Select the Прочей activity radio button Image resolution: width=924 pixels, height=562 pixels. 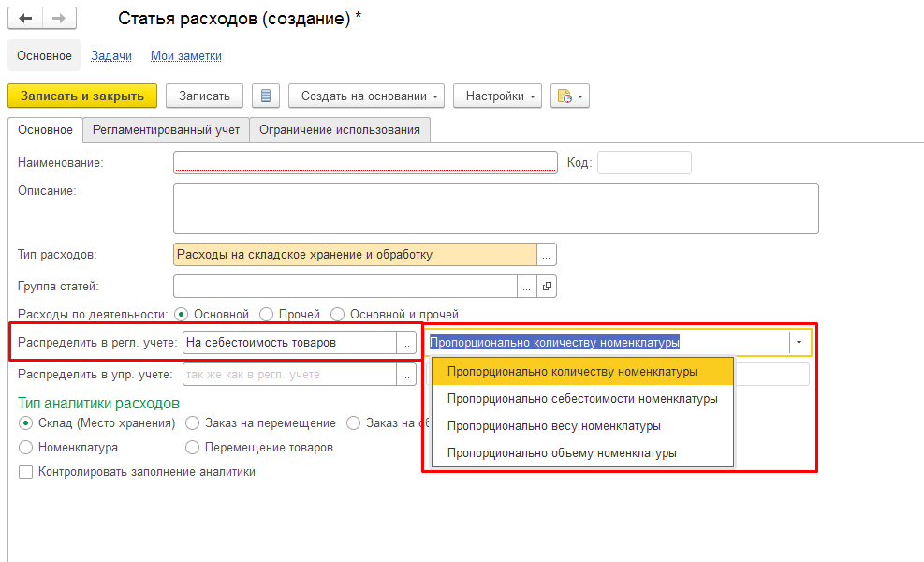coord(267,315)
